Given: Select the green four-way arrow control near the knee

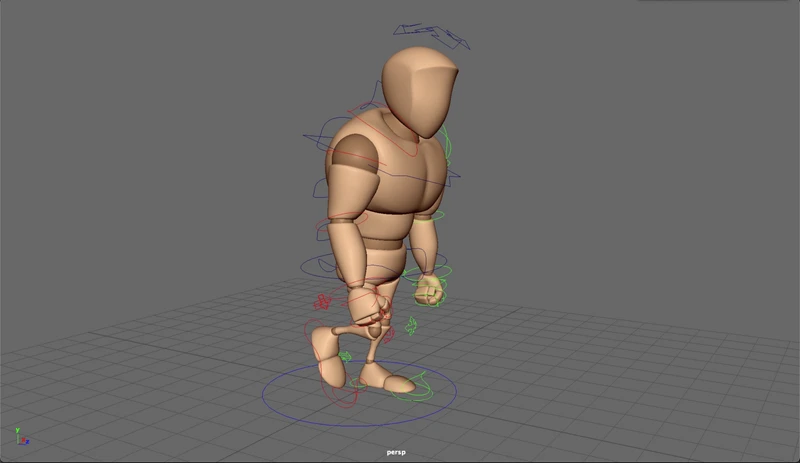Looking at the screenshot, I should [411, 326].
